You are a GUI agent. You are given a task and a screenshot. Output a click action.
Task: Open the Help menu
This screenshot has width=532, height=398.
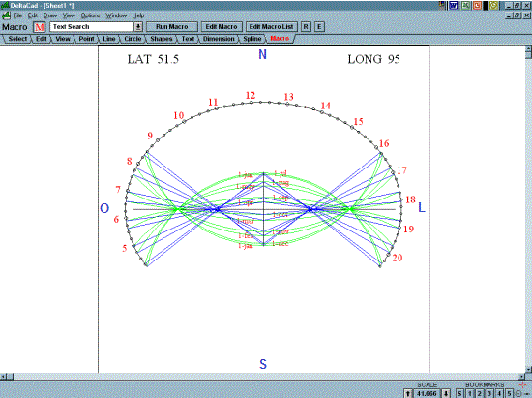138,15
